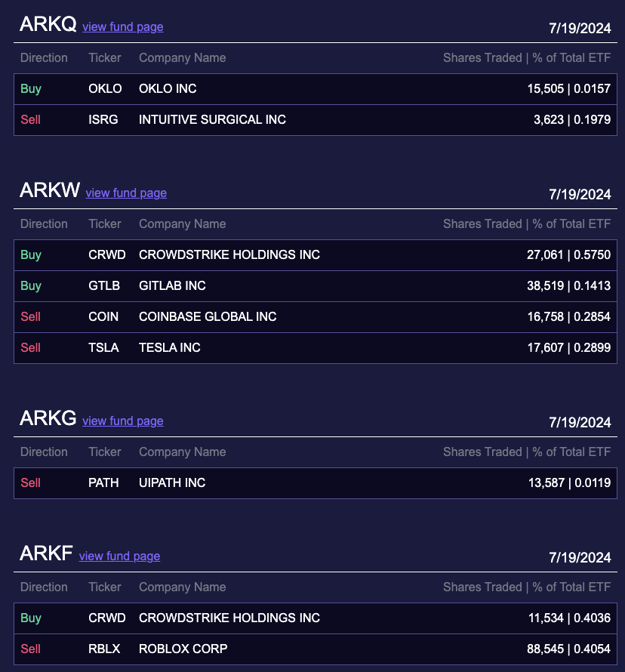Click the ARKF fund heading
Image resolution: width=625 pixels, height=672 pixels.
pyautogui.click(x=45, y=553)
